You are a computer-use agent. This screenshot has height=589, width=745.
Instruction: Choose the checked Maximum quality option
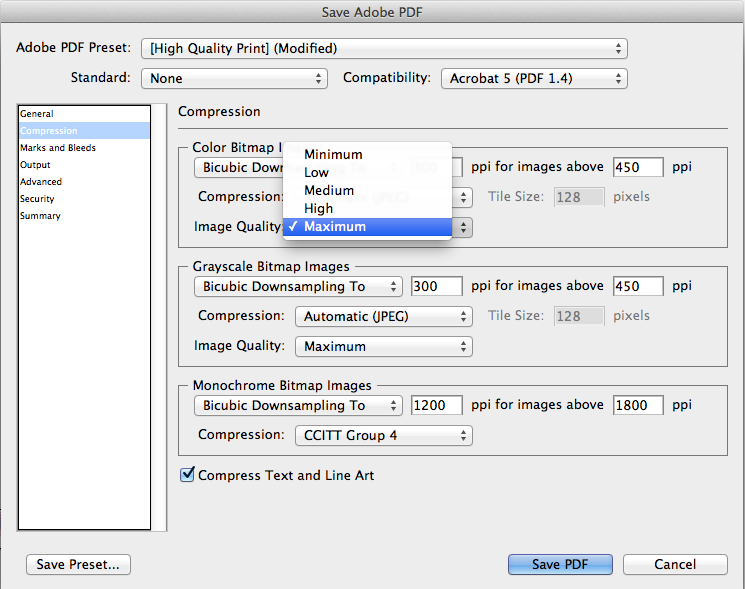[x=335, y=227]
